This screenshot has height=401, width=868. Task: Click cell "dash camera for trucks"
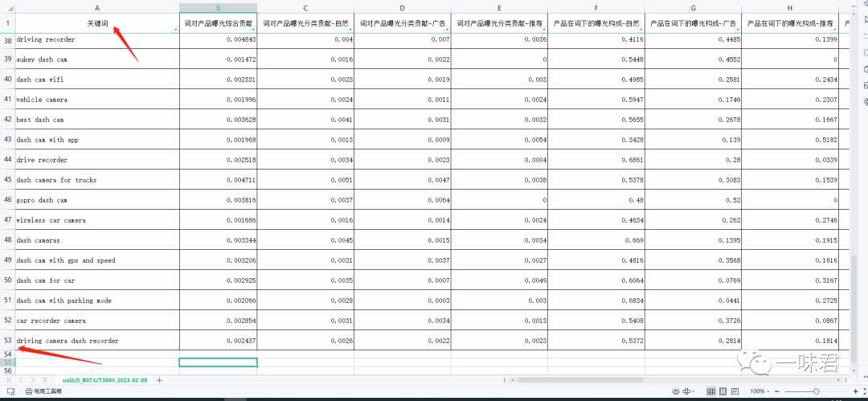point(97,179)
